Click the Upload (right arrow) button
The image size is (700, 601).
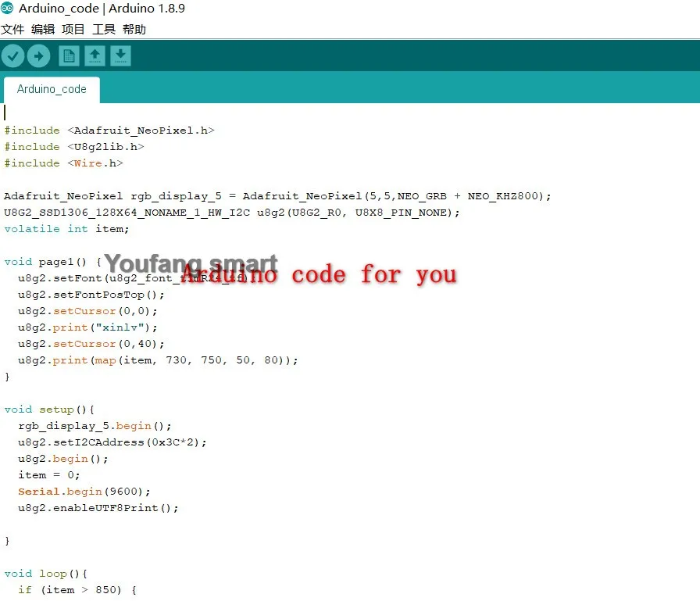click(38, 56)
